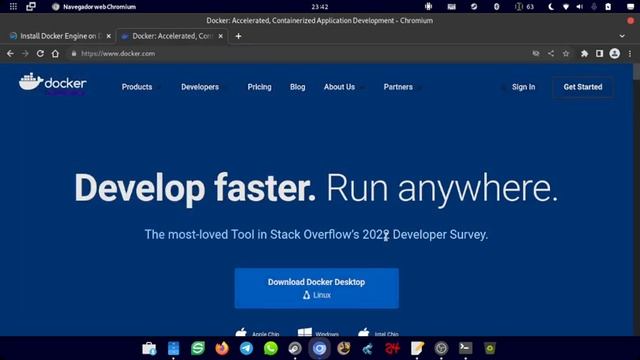Open the green S spreadsheet app in dock

click(x=198, y=348)
